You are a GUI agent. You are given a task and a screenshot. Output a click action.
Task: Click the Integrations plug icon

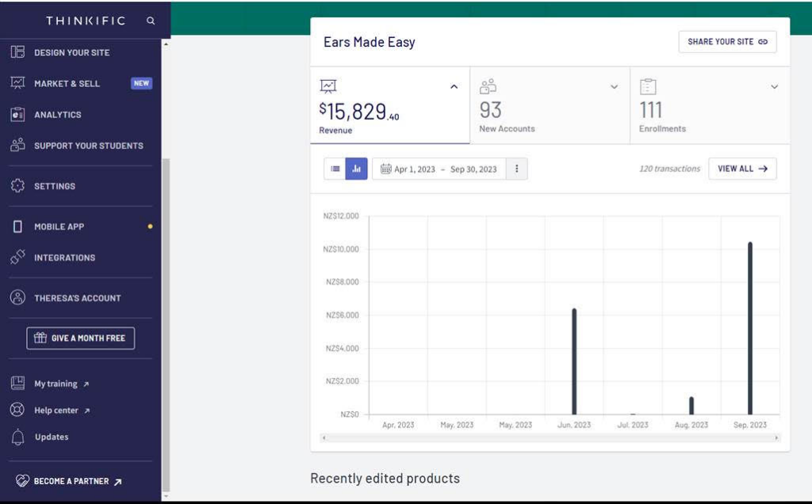17,257
